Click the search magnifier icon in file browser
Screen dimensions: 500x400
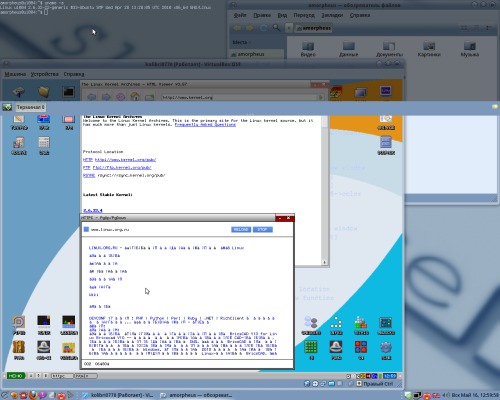[x=276, y=28]
